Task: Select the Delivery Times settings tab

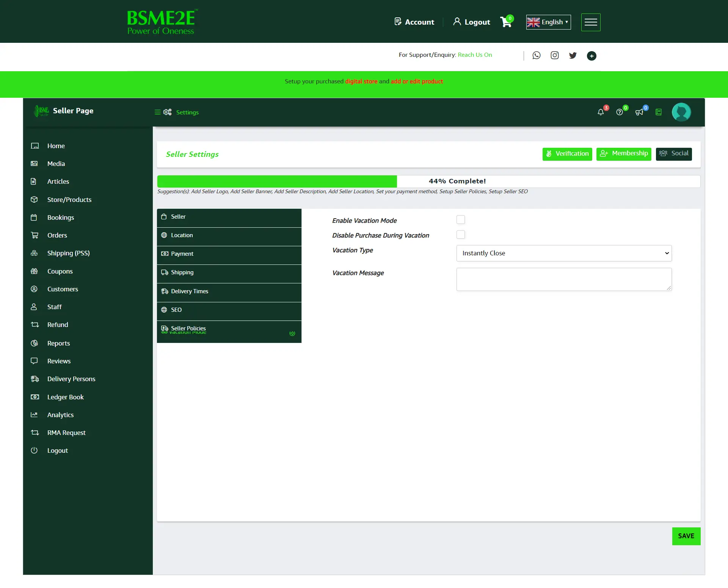Action: 190,291
